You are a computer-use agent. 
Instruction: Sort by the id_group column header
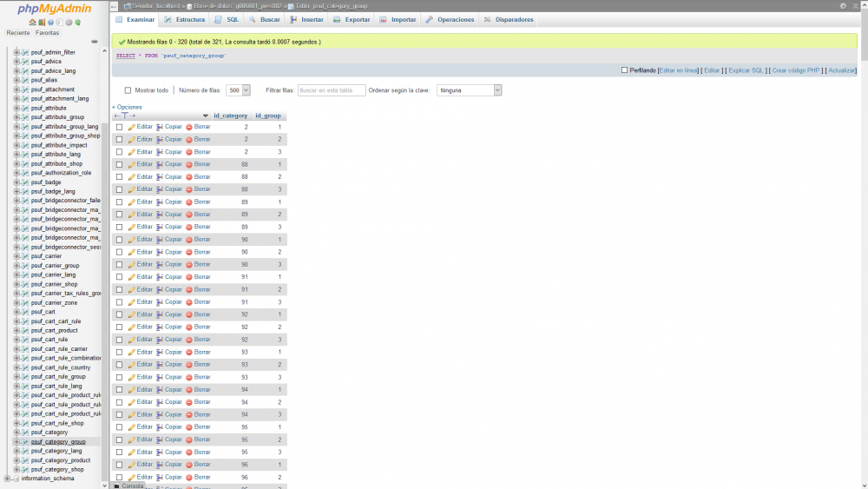coord(268,116)
